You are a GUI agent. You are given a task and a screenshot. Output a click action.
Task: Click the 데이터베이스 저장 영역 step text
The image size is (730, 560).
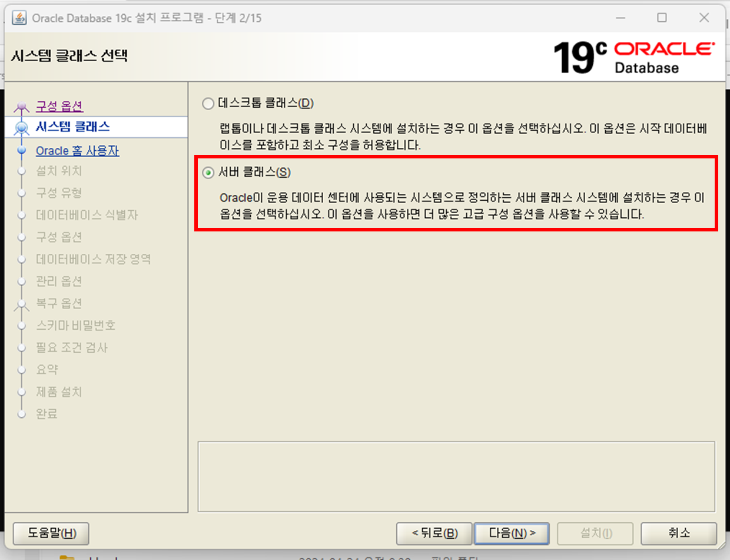pyautogui.click(x=93, y=259)
